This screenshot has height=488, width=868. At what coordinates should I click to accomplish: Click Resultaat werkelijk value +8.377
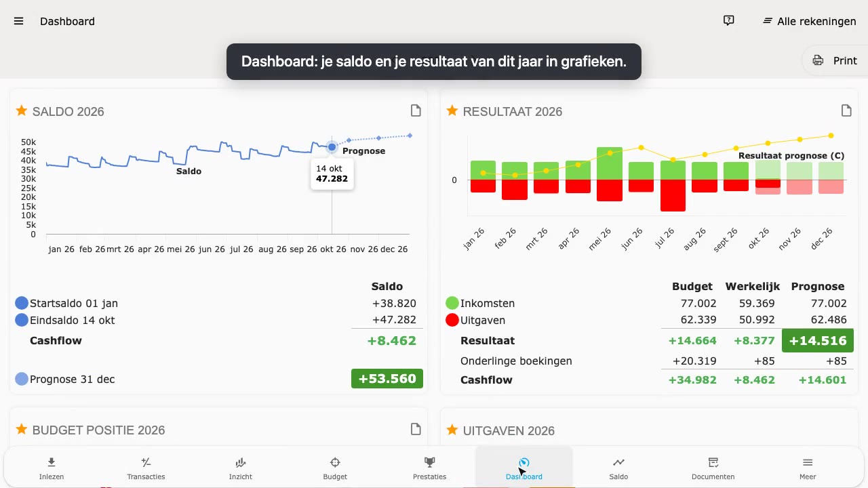pyautogui.click(x=754, y=340)
